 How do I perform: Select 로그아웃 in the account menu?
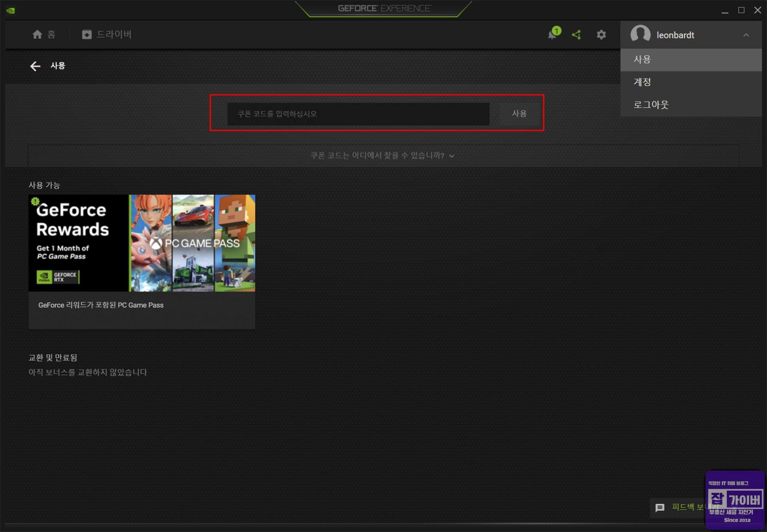click(691, 105)
